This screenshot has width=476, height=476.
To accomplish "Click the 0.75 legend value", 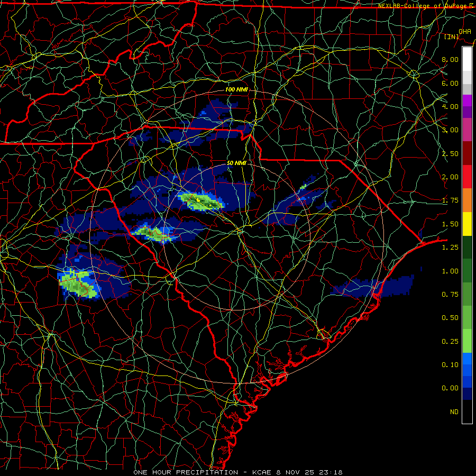I will click(x=450, y=295).
